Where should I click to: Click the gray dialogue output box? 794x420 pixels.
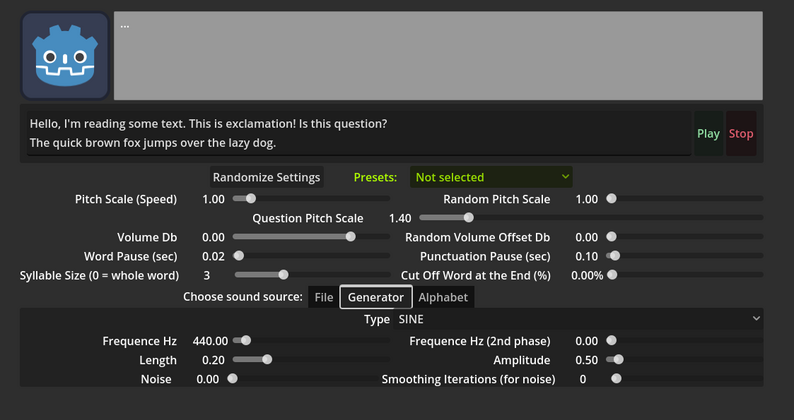point(438,56)
